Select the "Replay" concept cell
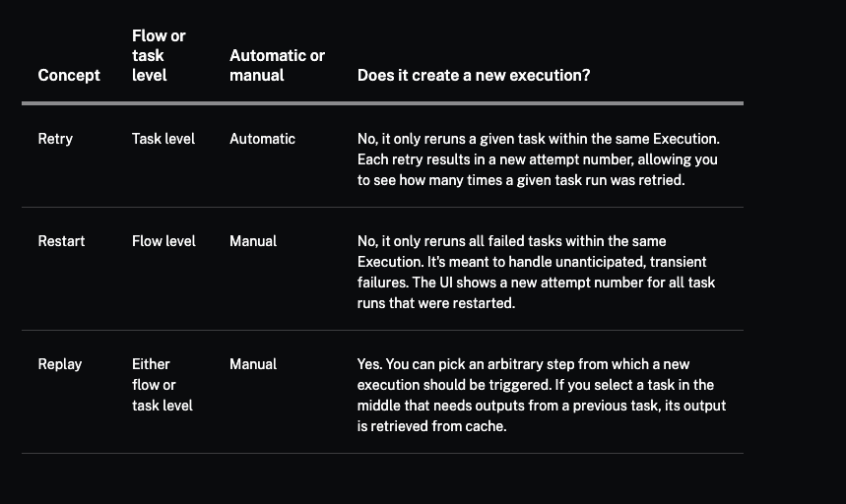Image resolution: width=846 pixels, height=504 pixels. [60, 364]
